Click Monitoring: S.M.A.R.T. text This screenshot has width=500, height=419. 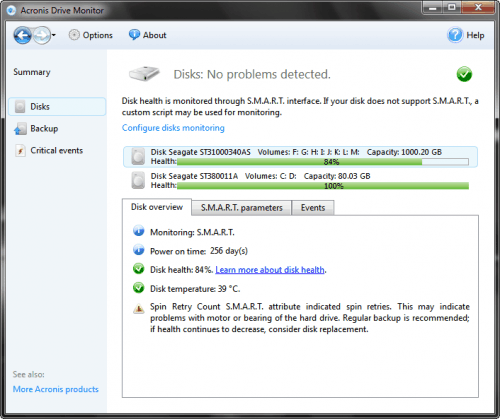pos(192,232)
